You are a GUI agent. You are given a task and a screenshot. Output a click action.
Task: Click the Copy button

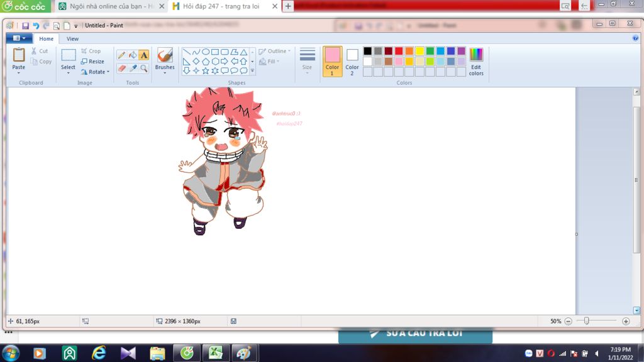point(41,62)
